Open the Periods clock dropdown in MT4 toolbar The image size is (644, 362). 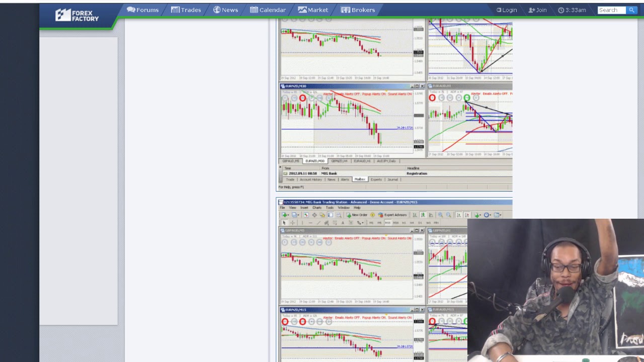[x=488, y=215]
